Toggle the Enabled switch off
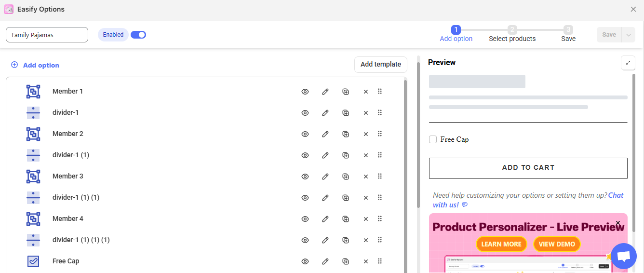The height and width of the screenshot is (273, 644). pos(138,35)
